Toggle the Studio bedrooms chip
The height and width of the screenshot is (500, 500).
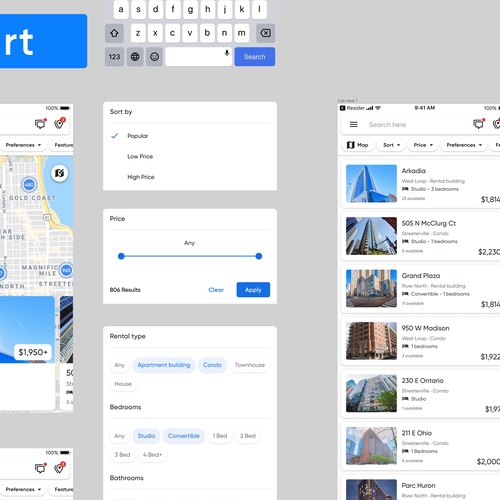(x=146, y=436)
